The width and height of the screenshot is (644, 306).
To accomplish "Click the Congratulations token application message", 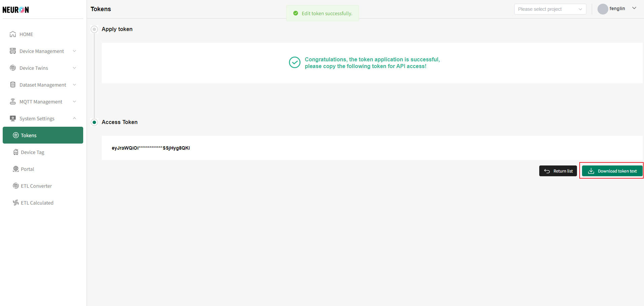I will point(372,63).
